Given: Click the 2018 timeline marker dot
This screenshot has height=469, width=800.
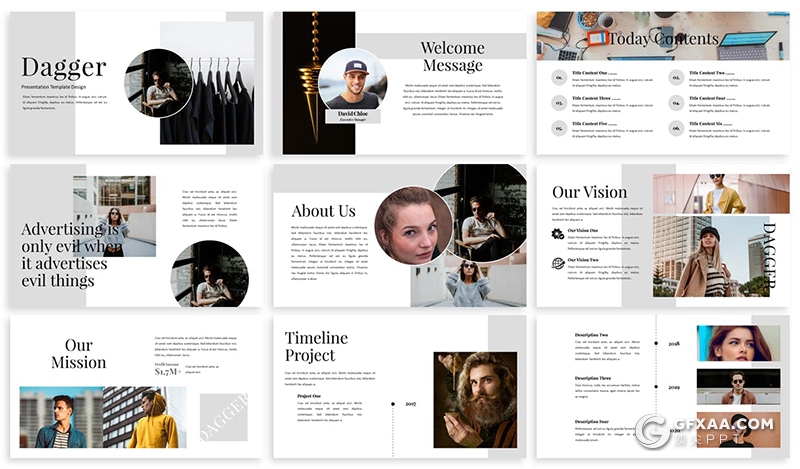Looking at the screenshot, I should [656, 343].
